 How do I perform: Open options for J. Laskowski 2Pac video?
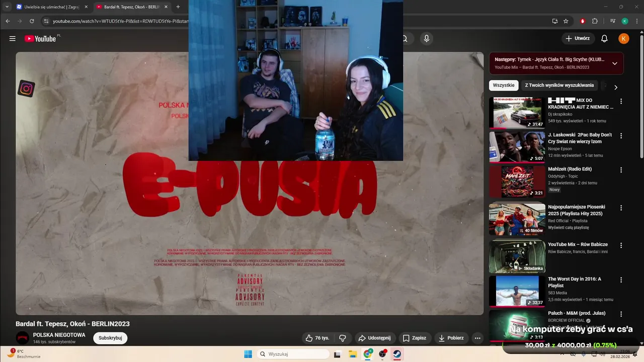[x=621, y=136]
